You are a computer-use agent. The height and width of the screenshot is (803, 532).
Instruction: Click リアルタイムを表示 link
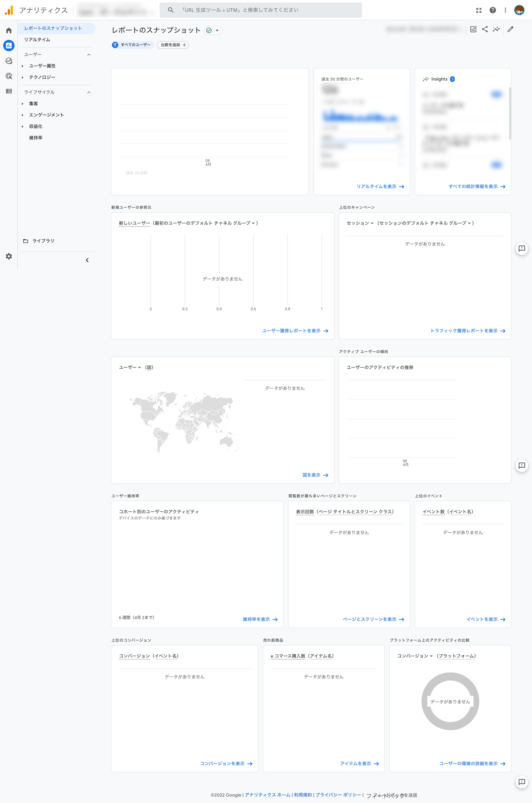click(x=380, y=187)
